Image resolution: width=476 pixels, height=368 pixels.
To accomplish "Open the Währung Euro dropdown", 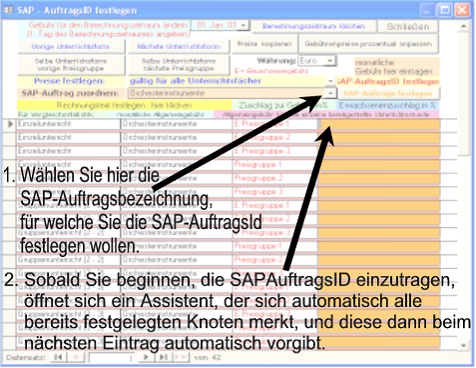I will (330, 61).
